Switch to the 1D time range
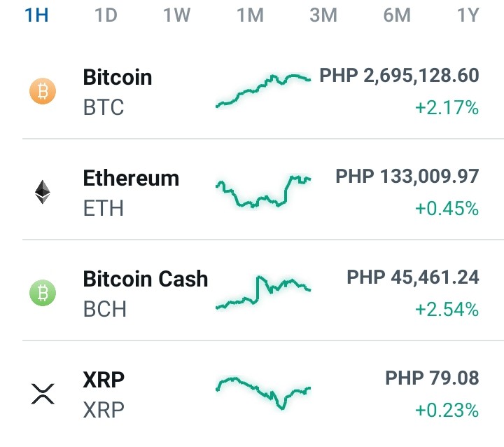Viewport: 504px width, 447px height. pos(106,15)
